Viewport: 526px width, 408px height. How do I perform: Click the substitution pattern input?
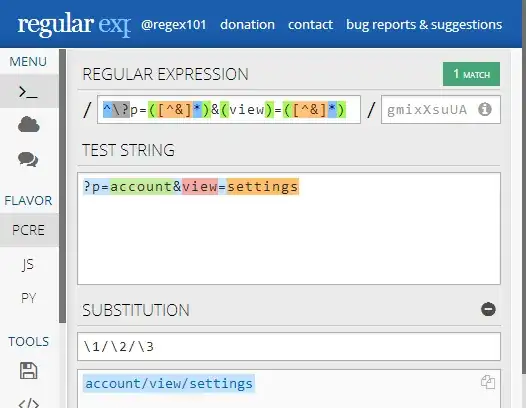click(289, 347)
